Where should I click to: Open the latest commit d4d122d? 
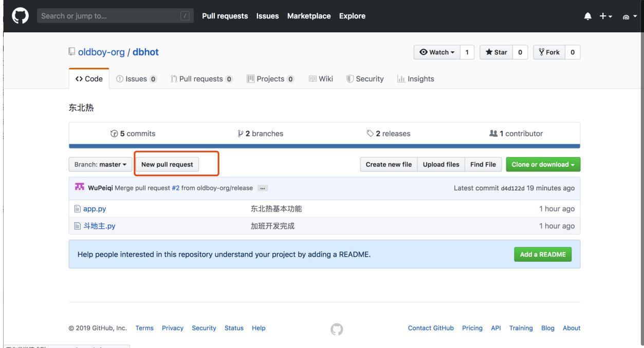(512, 188)
